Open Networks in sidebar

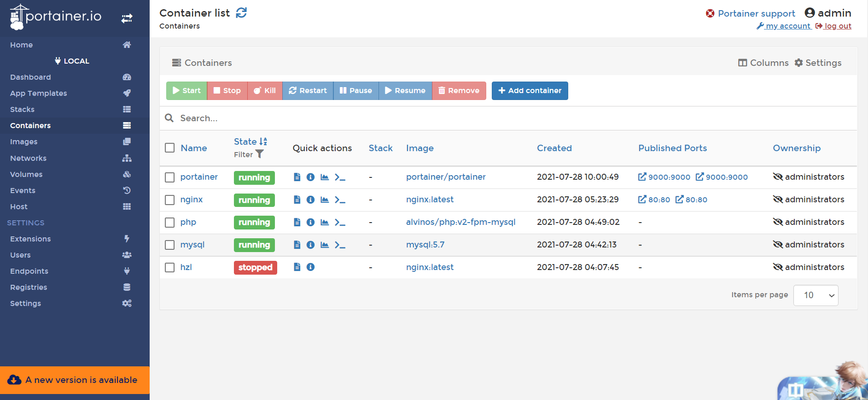(x=75, y=158)
